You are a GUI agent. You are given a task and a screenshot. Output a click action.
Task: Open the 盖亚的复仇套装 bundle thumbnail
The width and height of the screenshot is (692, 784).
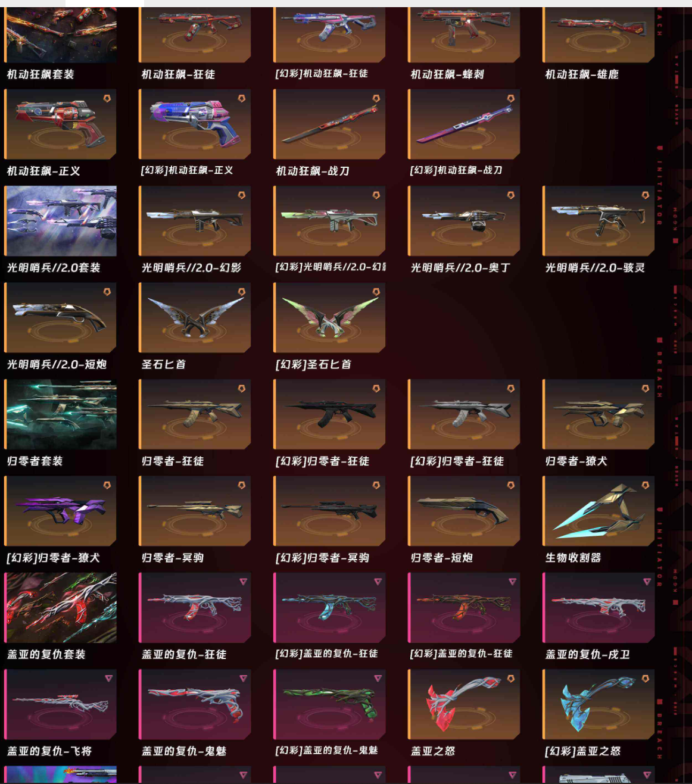coord(61,608)
